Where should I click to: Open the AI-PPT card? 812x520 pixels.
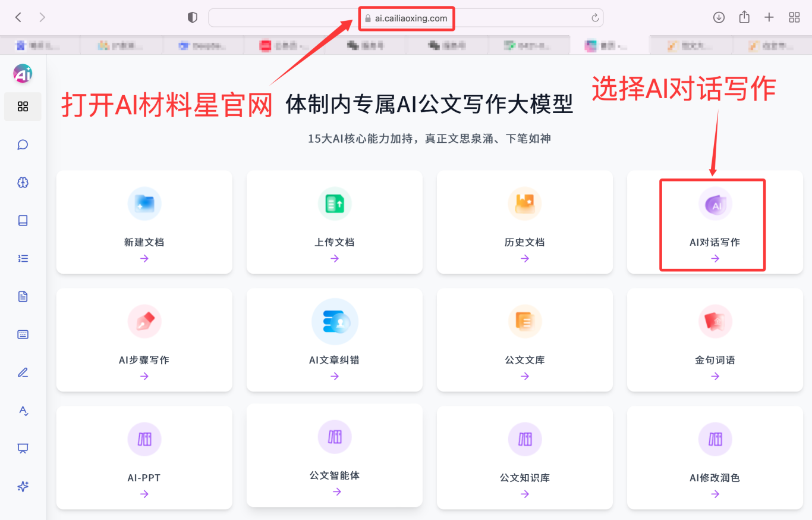click(x=144, y=458)
